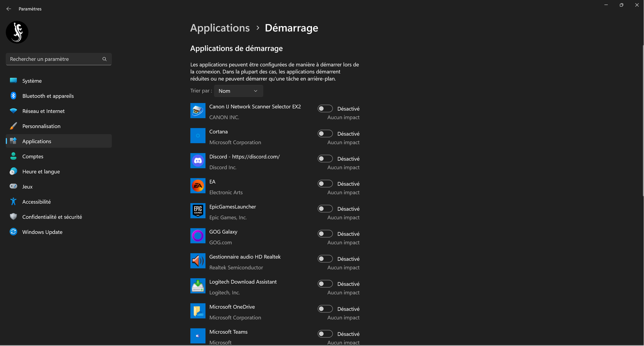Enable EpicGamesLauncher startup toggle
Viewport: 644px width, 346px height.
[x=325, y=209]
